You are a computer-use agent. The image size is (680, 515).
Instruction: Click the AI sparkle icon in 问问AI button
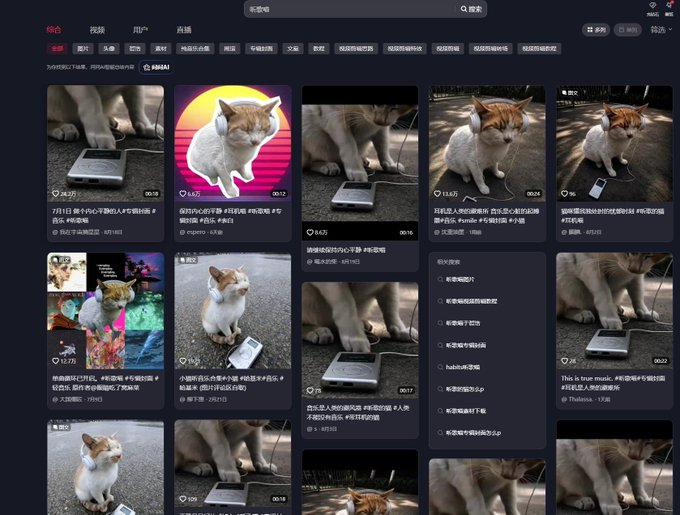(147, 68)
